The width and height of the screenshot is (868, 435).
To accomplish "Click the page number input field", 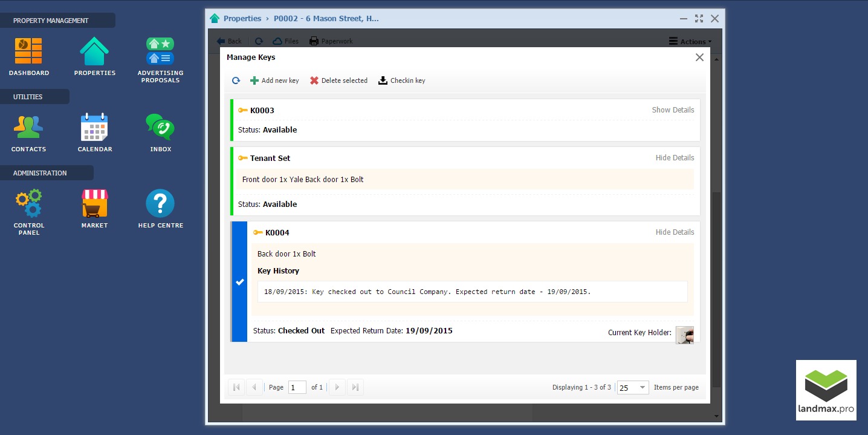I will tap(297, 388).
